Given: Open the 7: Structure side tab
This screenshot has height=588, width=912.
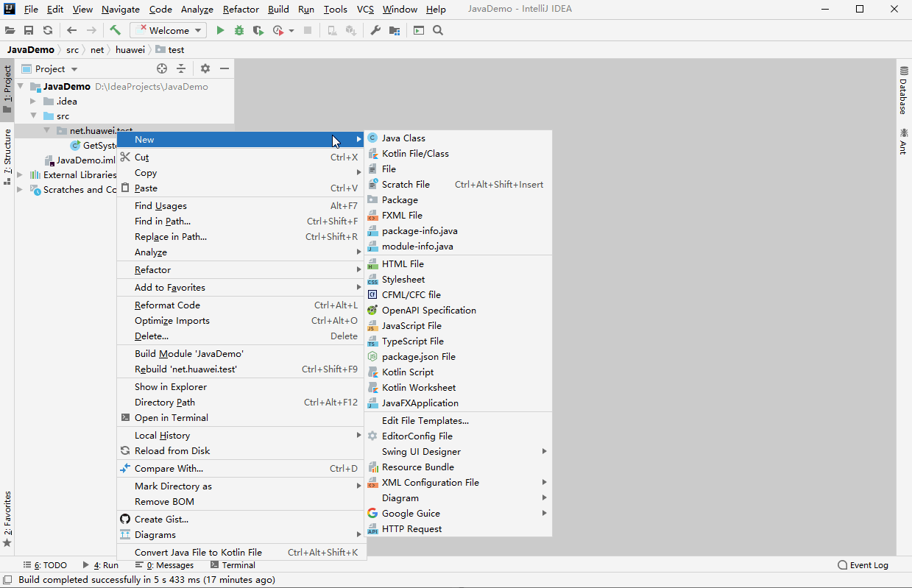Looking at the screenshot, I should tap(7, 155).
